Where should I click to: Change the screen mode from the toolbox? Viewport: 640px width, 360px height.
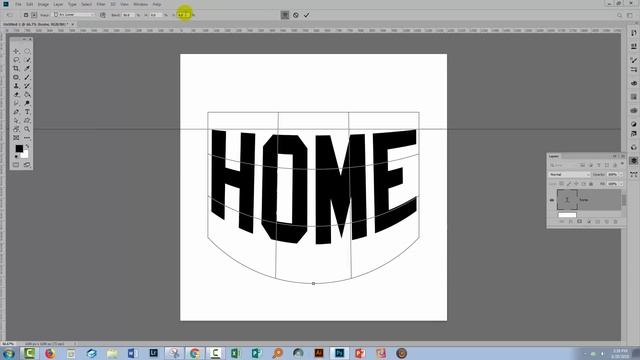pyautogui.click(x=27, y=165)
